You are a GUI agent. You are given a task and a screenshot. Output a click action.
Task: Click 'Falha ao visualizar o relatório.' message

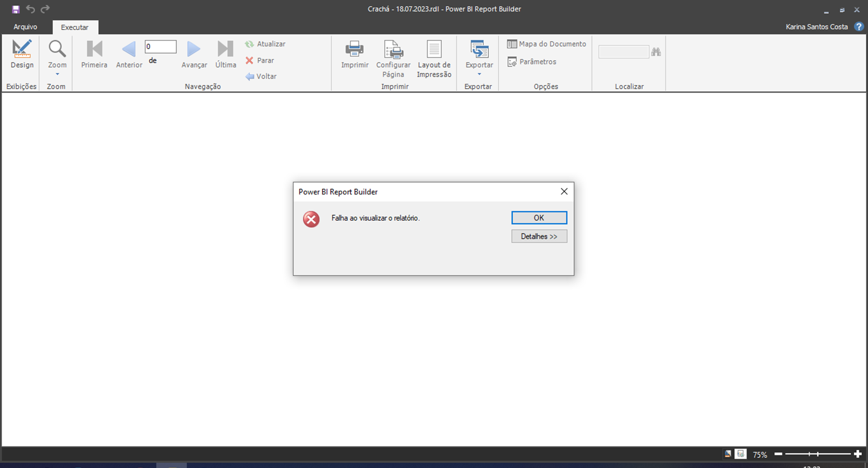pyautogui.click(x=376, y=218)
